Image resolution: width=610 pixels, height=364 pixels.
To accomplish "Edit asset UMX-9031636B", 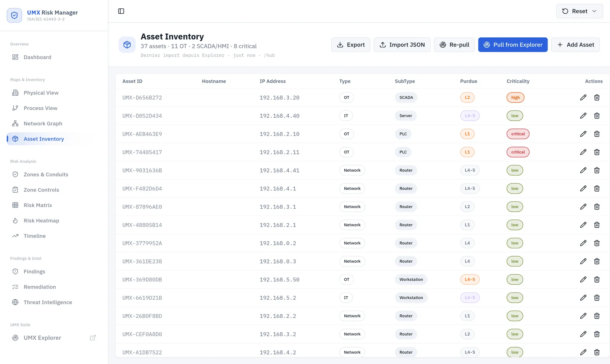I will pos(583,170).
